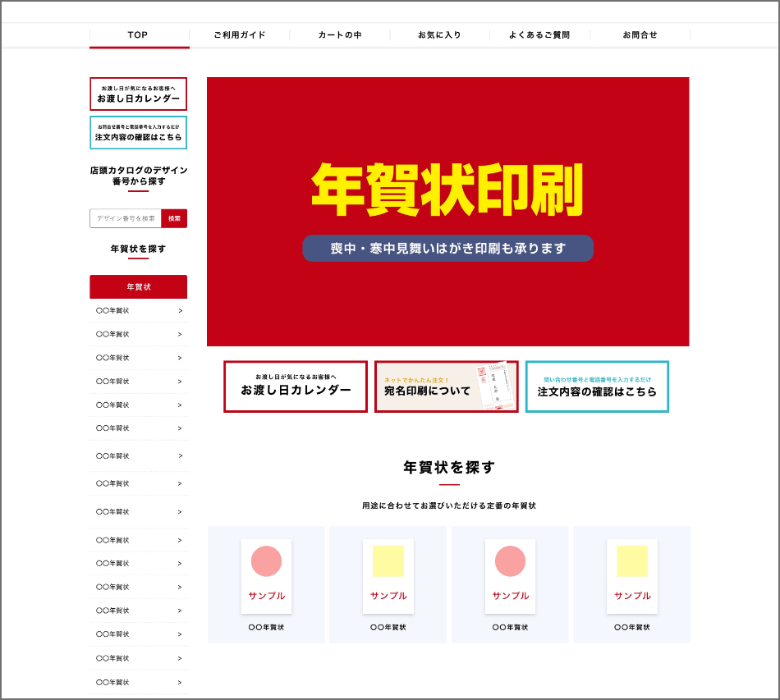Click the second 〇〇年賀状 sidebar list arrow
The height and width of the screenshot is (700, 780).
click(180, 335)
